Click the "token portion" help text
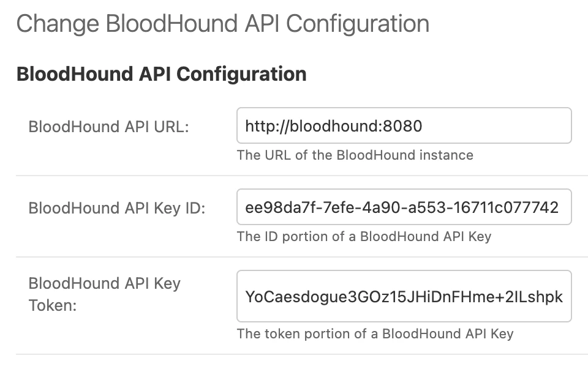588x383 pixels. [x=375, y=333]
